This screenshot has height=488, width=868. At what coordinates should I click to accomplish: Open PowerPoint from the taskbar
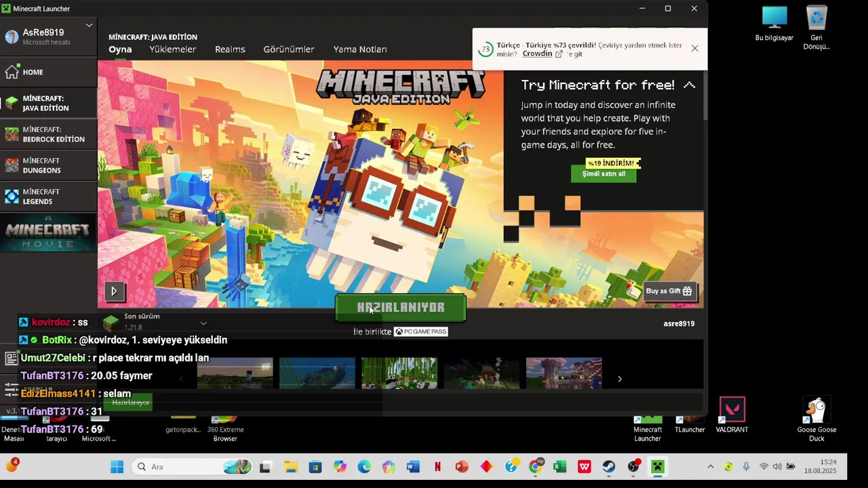462,466
